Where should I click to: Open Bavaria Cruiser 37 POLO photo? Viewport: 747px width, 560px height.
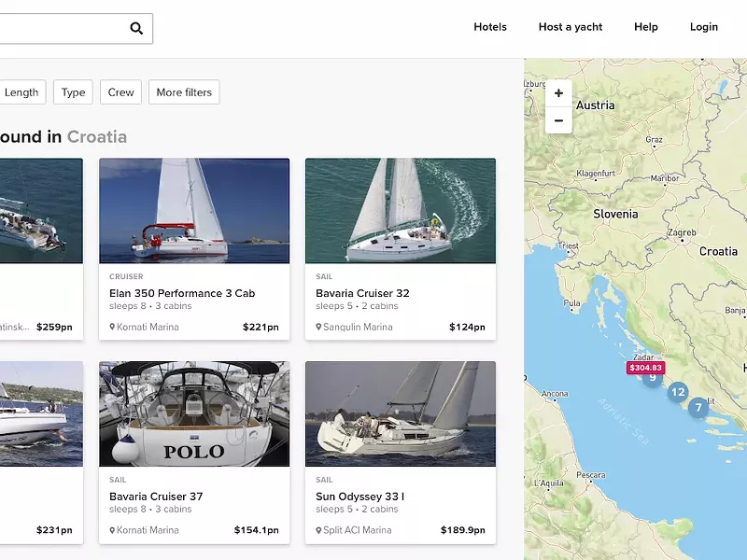click(194, 413)
